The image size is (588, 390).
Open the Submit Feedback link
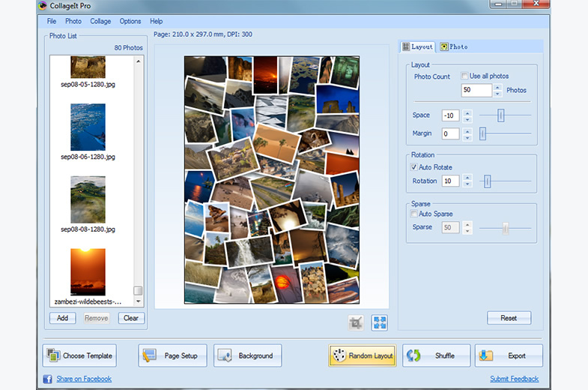514,379
